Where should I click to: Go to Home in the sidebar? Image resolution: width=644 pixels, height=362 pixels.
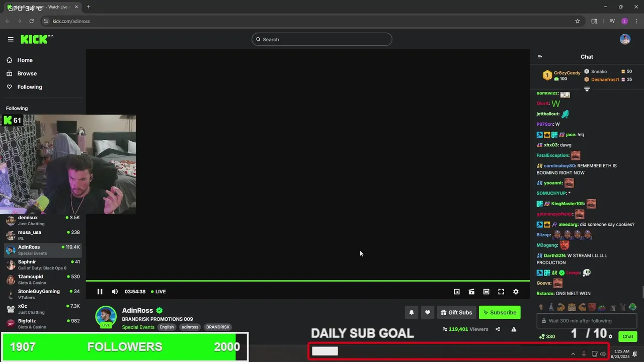click(25, 60)
